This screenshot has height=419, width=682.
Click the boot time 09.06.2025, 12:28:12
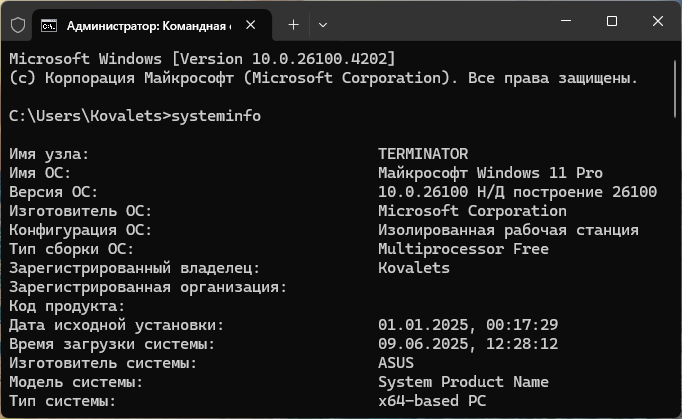(x=468, y=344)
